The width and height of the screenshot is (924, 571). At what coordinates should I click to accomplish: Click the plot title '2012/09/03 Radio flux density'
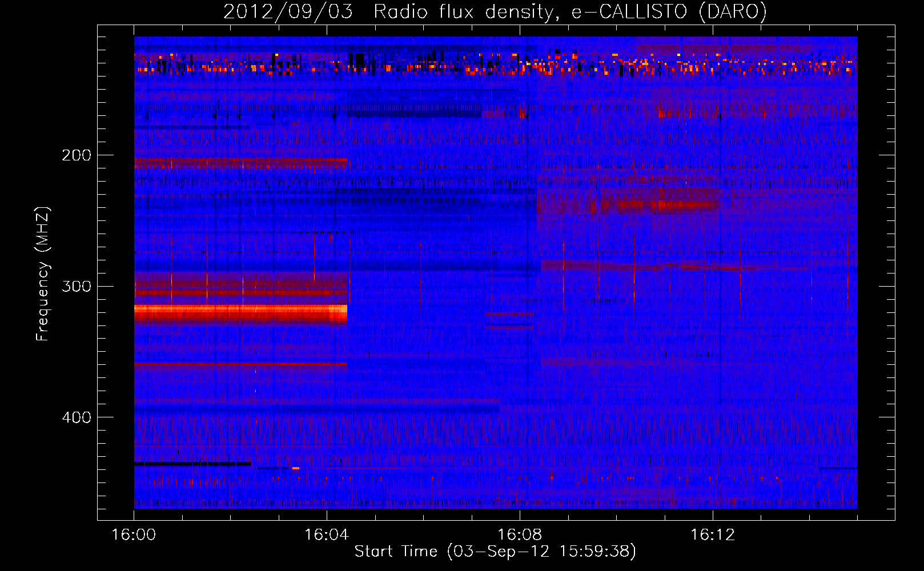(495, 11)
